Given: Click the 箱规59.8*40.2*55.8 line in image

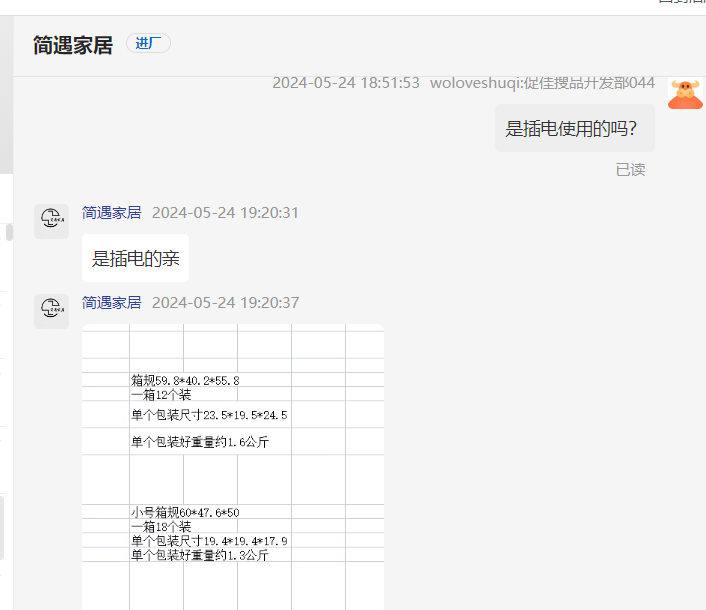Looking at the screenshot, I should (185, 380).
